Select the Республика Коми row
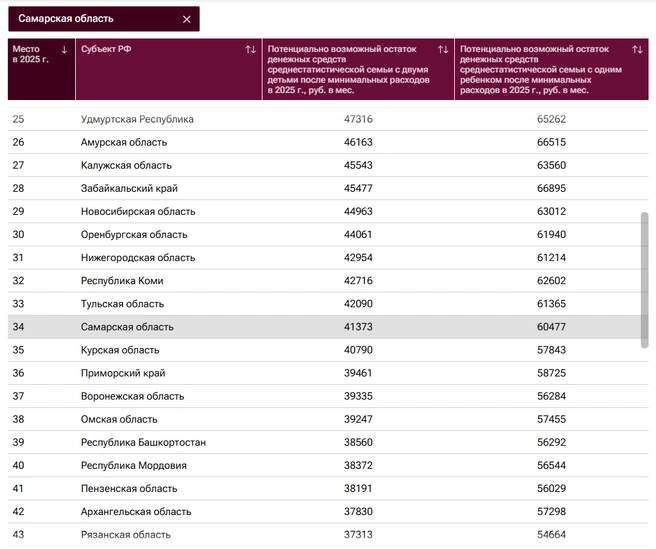 pyautogui.click(x=328, y=281)
